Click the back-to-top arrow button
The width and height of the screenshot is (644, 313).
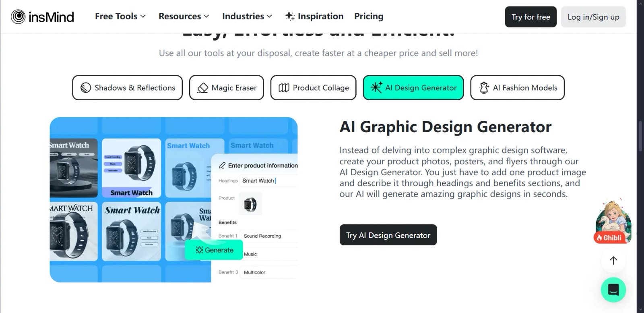[x=613, y=261]
